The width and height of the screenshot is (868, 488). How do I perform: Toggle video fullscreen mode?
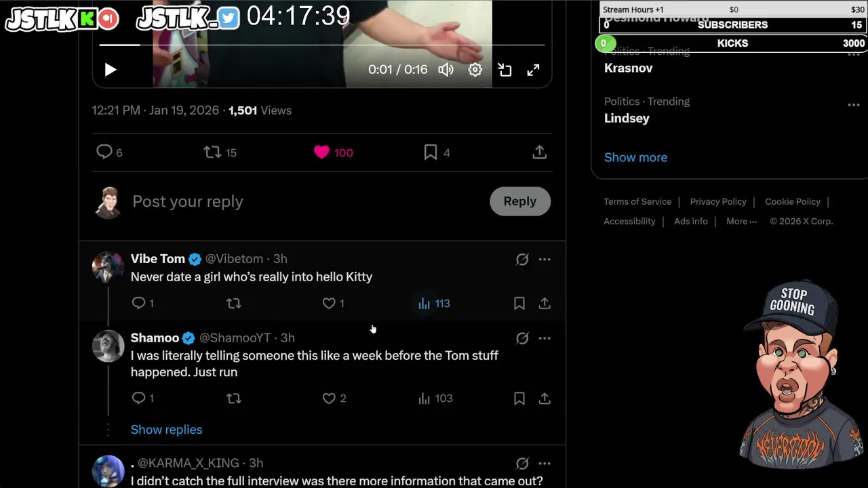click(534, 70)
